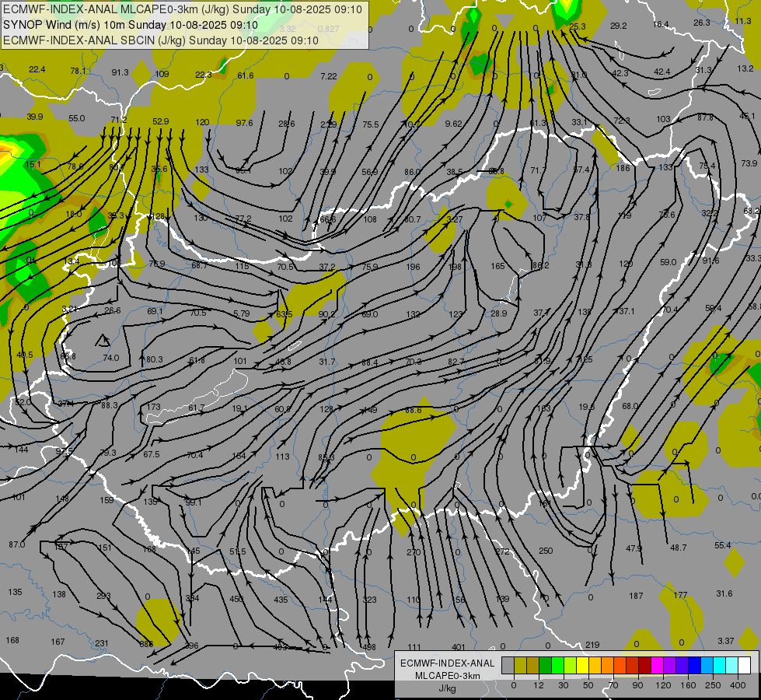Image resolution: width=761 pixels, height=700 pixels.
Task: Click the map value '25.3'
Action: coord(578,26)
